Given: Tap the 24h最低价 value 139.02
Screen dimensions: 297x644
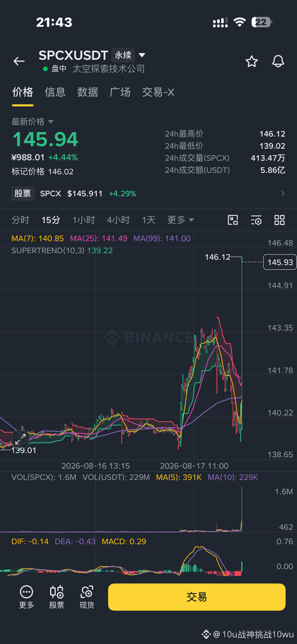Looking at the screenshot, I should [272, 146].
